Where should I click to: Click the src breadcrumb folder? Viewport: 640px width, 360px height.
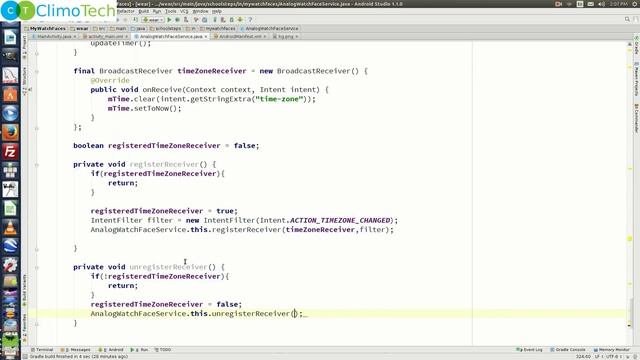coord(99,29)
